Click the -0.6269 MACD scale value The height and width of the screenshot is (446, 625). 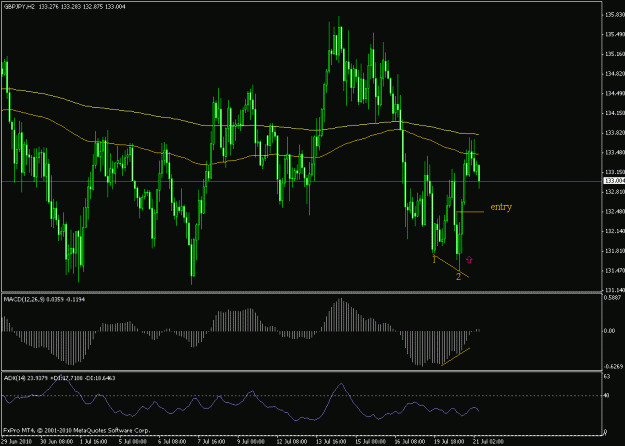[x=614, y=367]
